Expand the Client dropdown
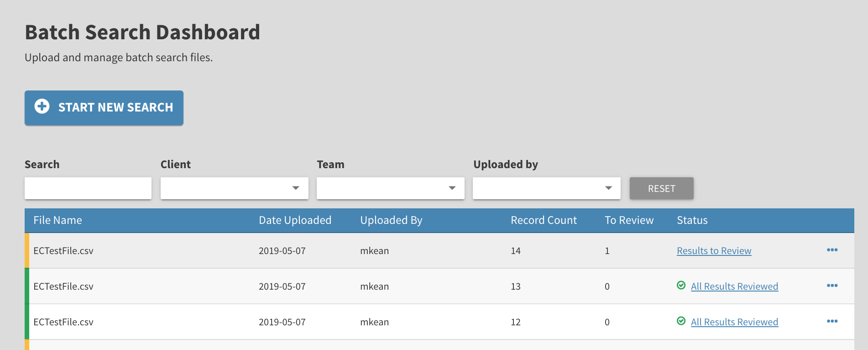Screen dimensions: 868x350 [234, 188]
